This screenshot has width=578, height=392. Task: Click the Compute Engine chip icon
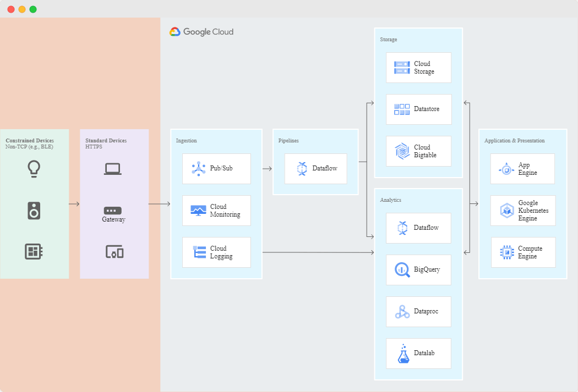pyautogui.click(x=507, y=252)
